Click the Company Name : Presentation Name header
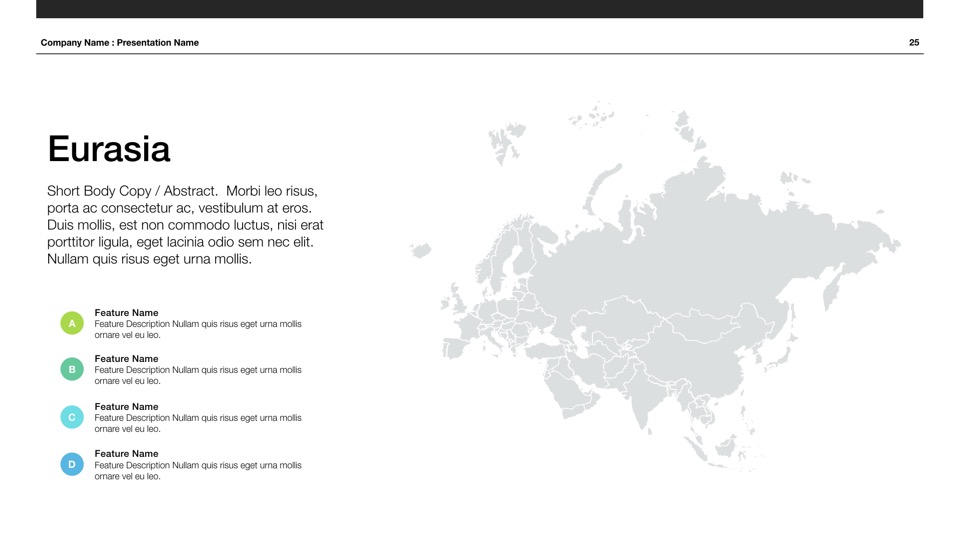The image size is (960, 540). click(120, 43)
